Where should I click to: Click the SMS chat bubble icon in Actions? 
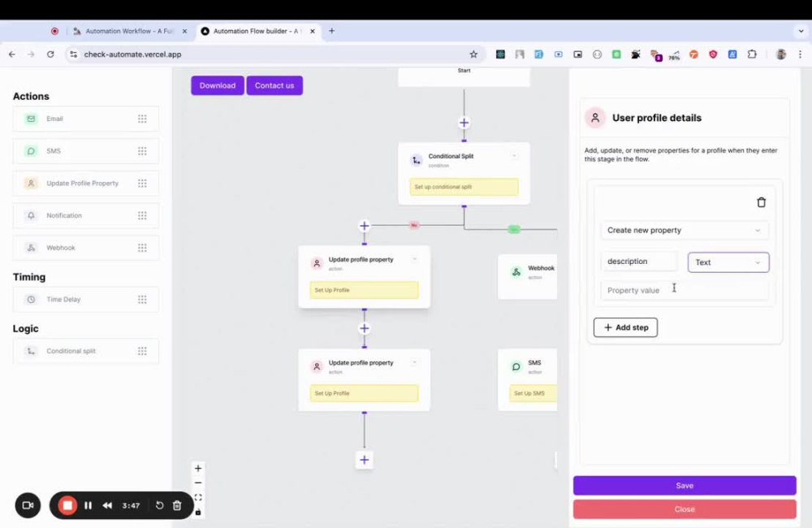click(x=31, y=151)
